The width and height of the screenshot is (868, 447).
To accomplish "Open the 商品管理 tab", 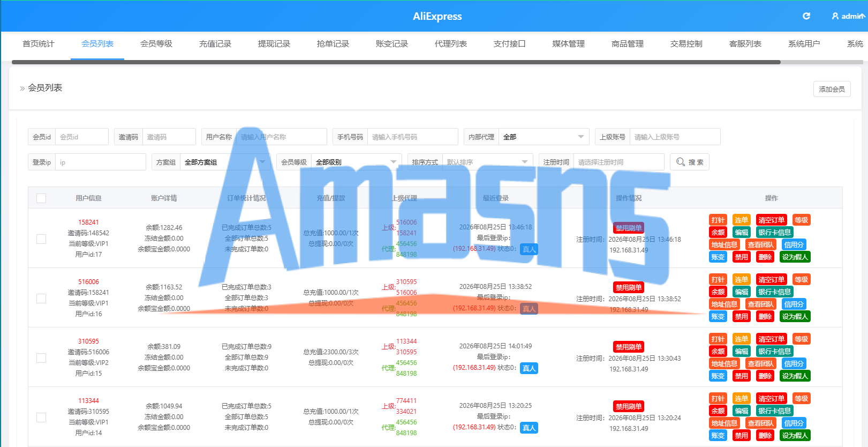I will point(628,44).
